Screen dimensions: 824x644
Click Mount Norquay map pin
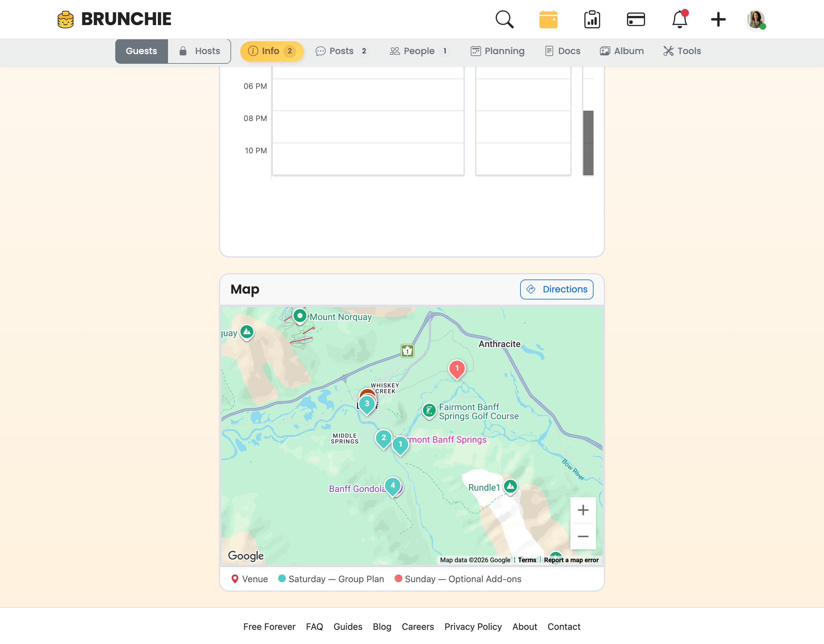[300, 316]
